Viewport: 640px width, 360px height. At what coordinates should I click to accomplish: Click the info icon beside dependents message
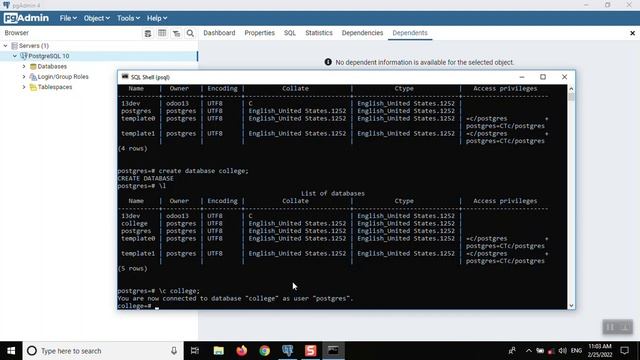(328, 62)
